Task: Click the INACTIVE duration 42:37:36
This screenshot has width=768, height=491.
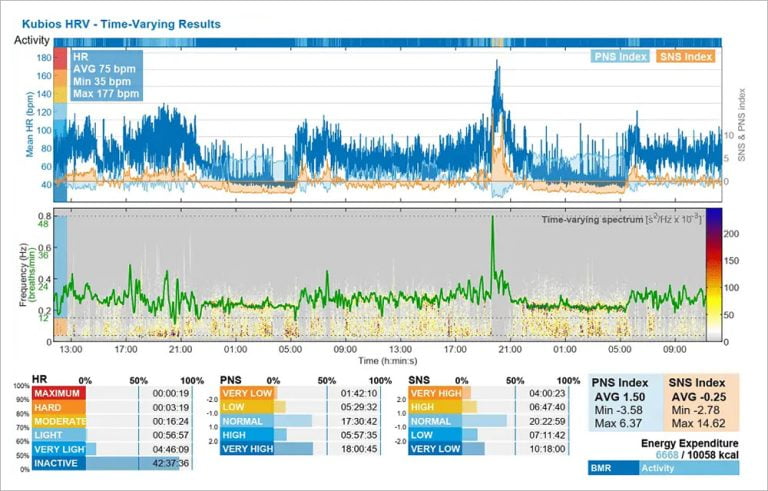Action: [x=170, y=463]
